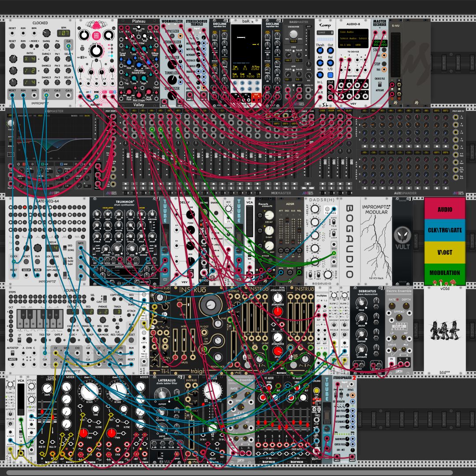This screenshot has width=476, height=476.
Task: Toggle the Comp 1/0 bypass button
Action: 330,74
